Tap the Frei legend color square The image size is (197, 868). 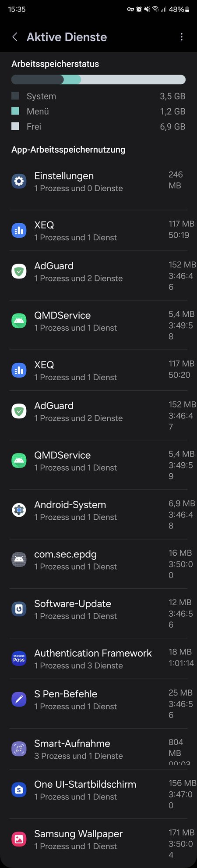tap(15, 126)
